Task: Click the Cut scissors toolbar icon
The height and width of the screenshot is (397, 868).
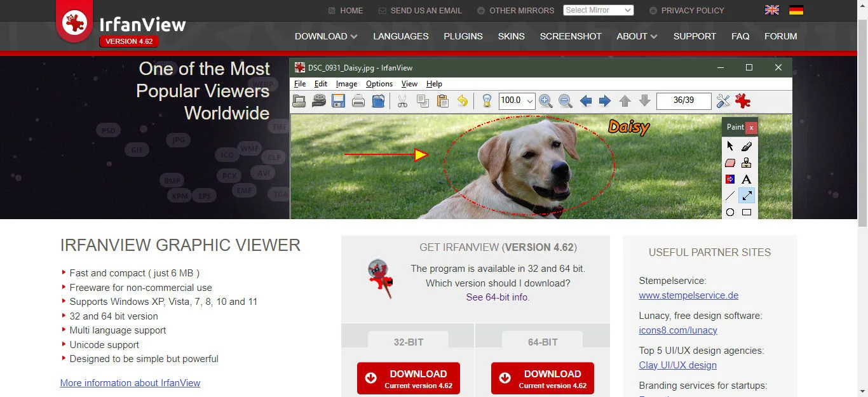Action: [x=402, y=100]
